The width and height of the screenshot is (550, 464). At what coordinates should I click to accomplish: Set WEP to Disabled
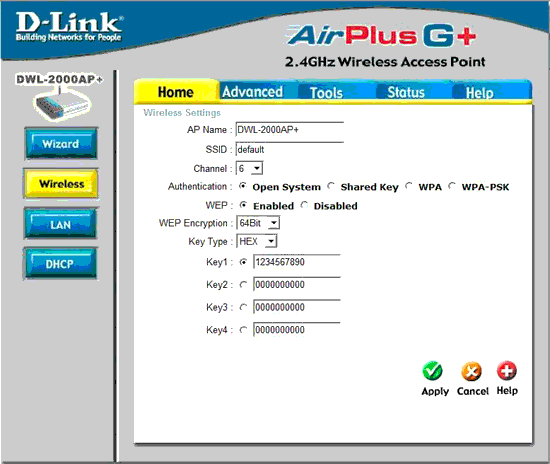tap(304, 205)
